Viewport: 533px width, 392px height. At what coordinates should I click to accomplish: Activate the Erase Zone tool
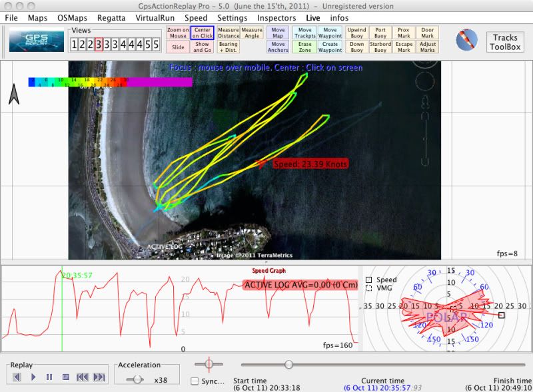[305, 47]
